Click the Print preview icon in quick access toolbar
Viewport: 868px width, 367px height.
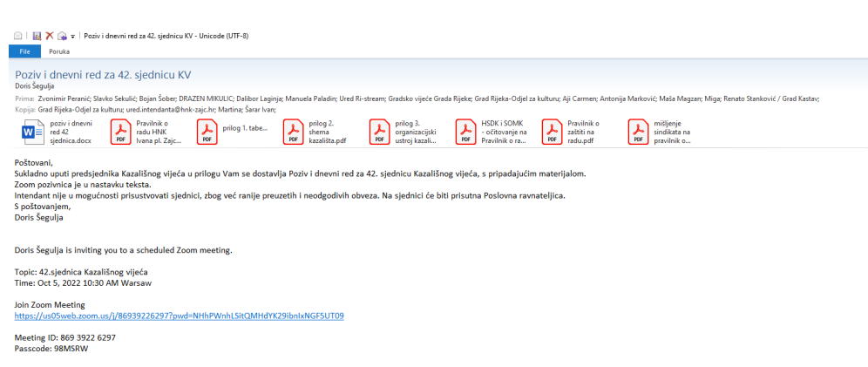tap(61, 36)
